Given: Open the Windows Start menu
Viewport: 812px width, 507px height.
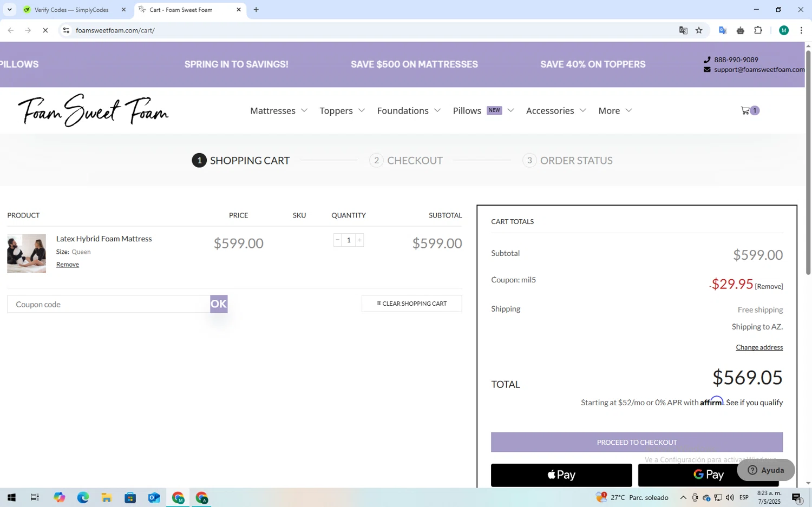Looking at the screenshot, I should [11, 498].
